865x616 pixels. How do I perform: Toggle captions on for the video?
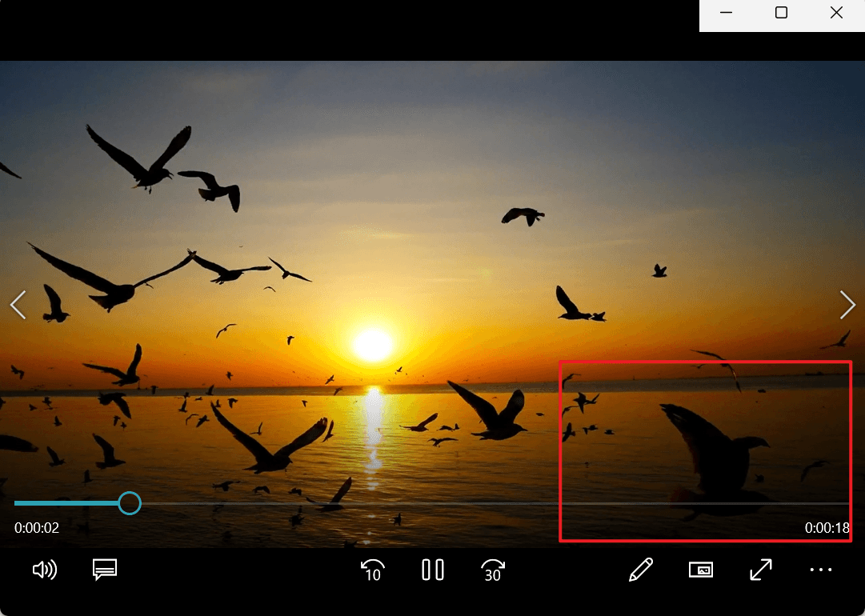tap(105, 570)
